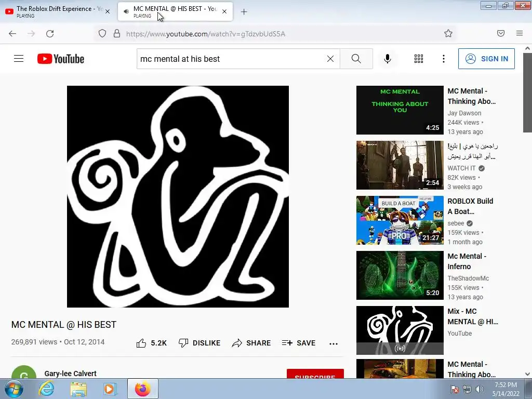This screenshot has width=532, height=399.
Task: Go back with the browser back arrow
Action: tap(12, 33)
